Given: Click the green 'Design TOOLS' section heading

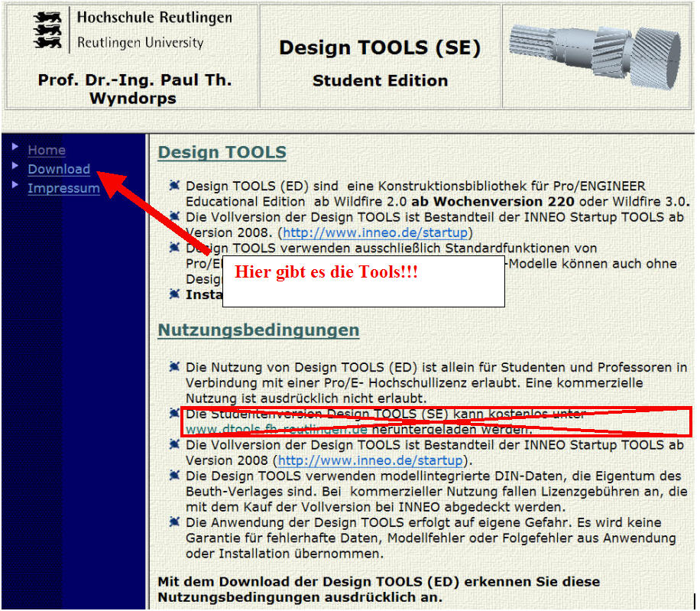Looking at the screenshot, I should pos(222,152).
